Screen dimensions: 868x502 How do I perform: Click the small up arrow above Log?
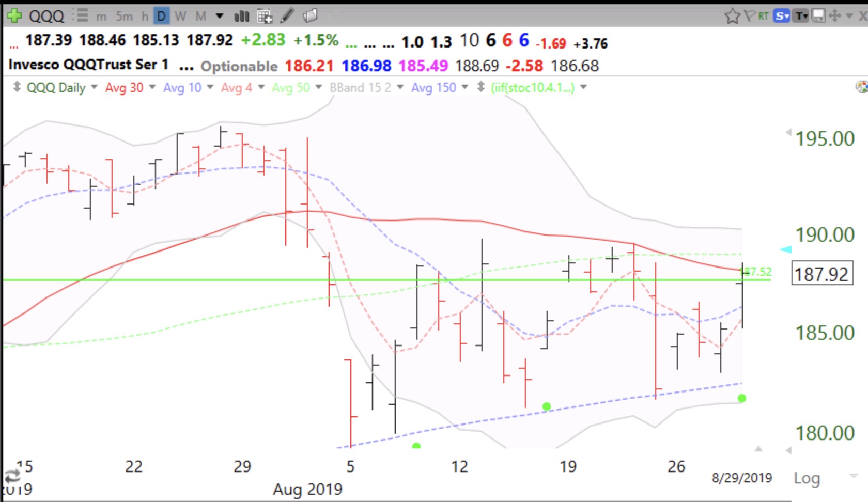[758, 449]
